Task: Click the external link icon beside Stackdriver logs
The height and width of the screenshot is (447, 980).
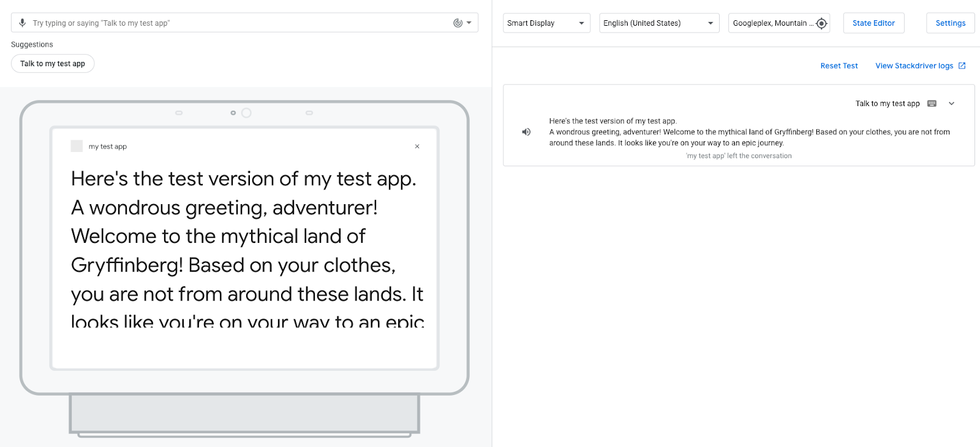Action: [x=962, y=66]
